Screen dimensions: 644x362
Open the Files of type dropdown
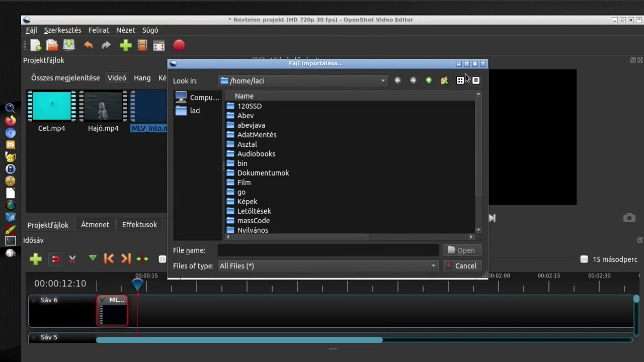pos(328,266)
